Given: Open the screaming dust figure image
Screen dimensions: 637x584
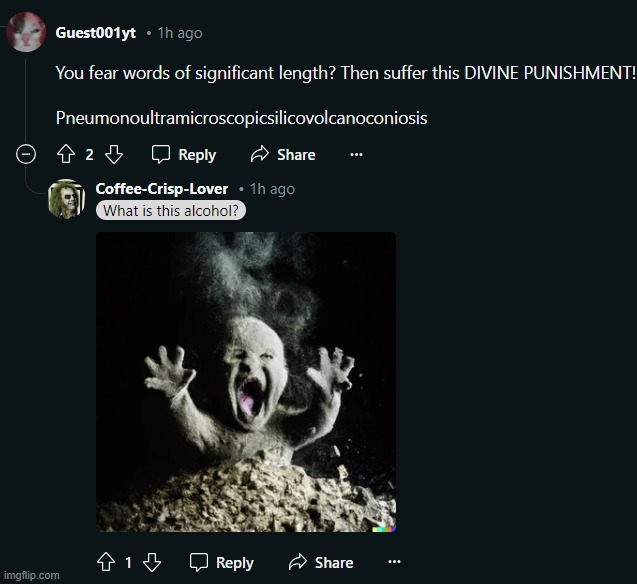Looking at the screenshot, I should 246,382.
